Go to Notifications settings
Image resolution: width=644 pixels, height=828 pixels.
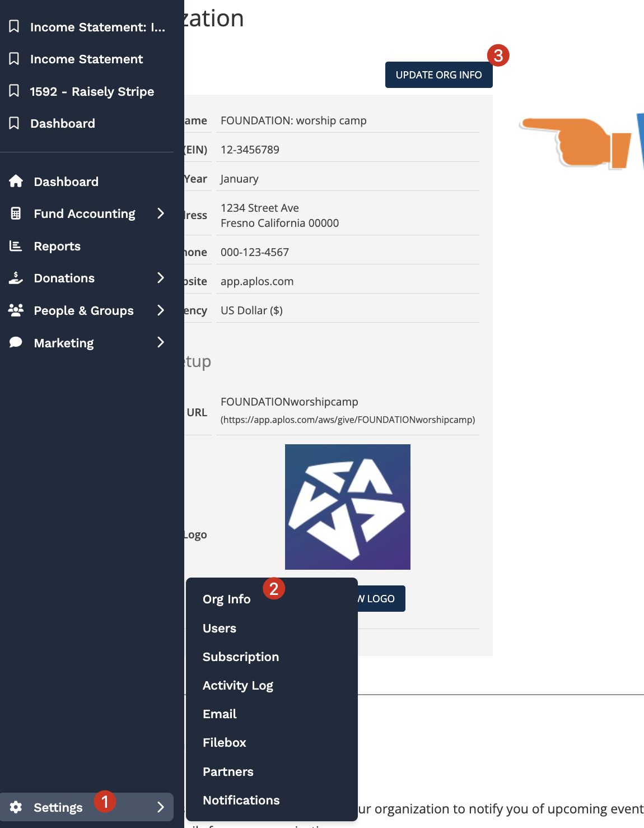click(x=241, y=800)
